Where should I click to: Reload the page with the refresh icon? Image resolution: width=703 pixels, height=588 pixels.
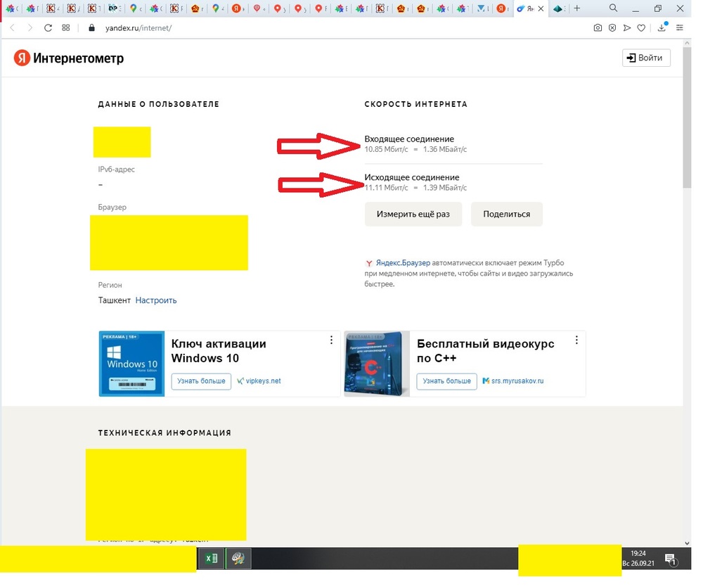pos(48,28)
